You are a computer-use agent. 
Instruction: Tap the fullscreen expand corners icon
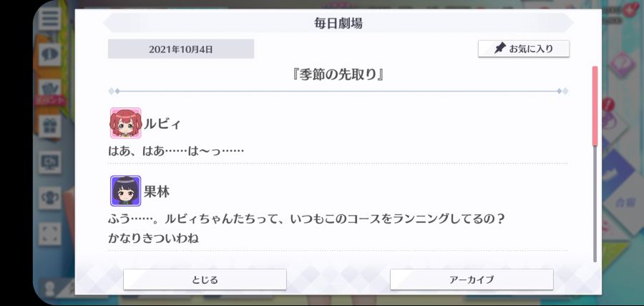tap(49, 234)
